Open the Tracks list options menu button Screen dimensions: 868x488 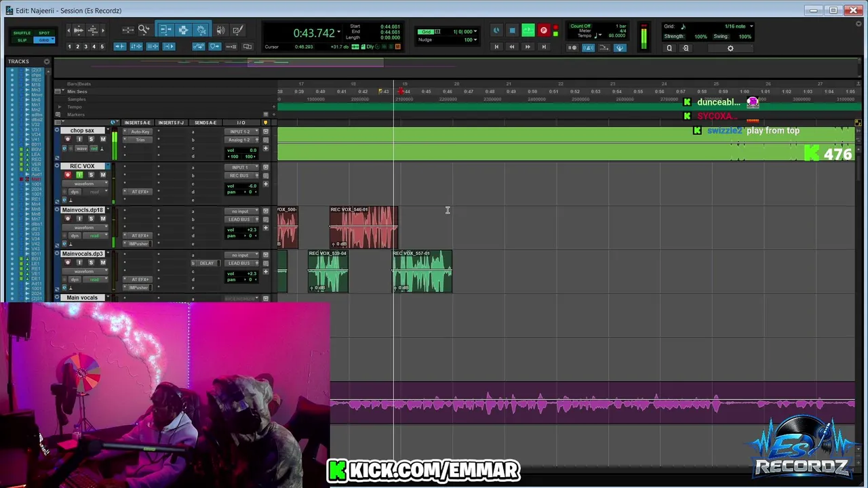(x=47, y=62)
